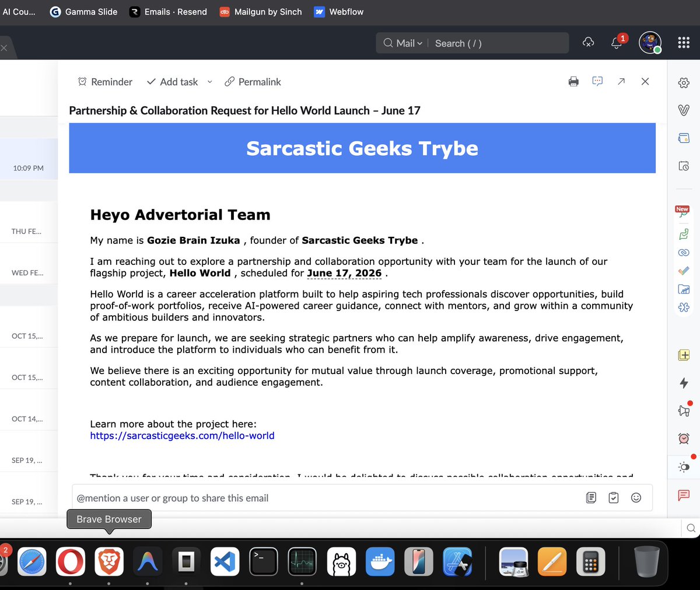Add task from this email
The image size is (700, 590).
pos(173,82)
